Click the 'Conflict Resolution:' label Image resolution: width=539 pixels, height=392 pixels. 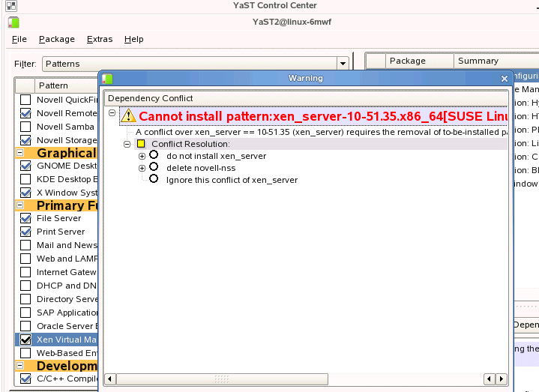(x=190, y=144)
